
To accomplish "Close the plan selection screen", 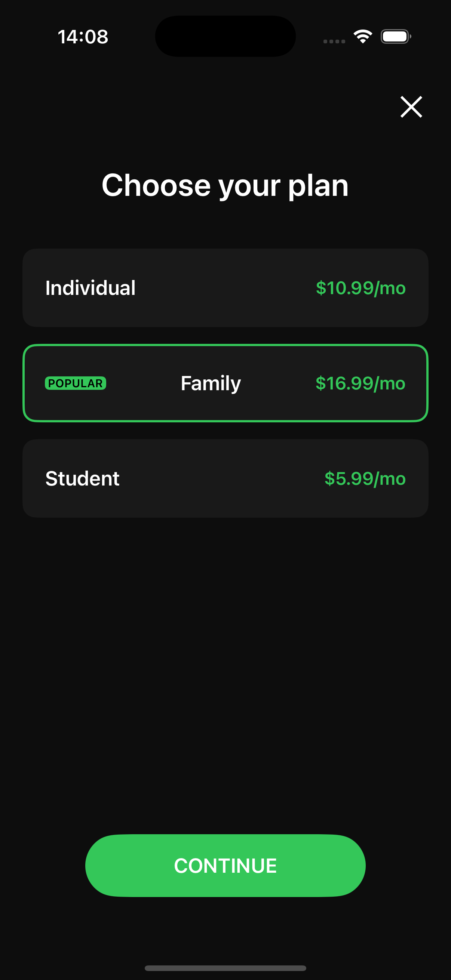I will 411,107.
